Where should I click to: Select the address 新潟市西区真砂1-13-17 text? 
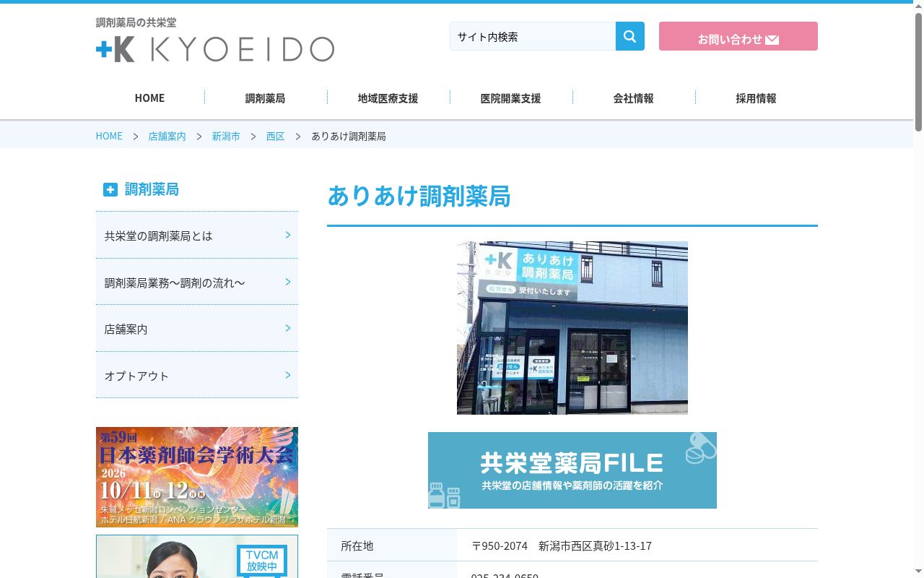(595, 545)
